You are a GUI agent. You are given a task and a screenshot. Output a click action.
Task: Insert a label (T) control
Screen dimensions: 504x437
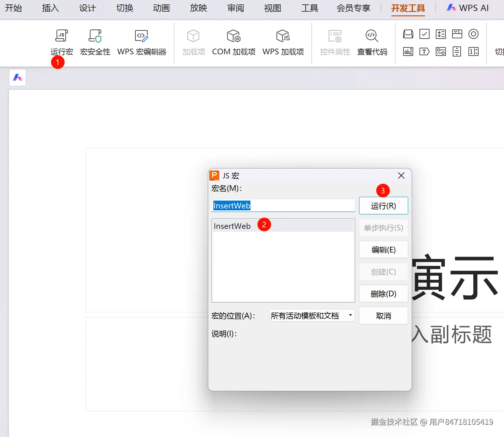tap(425, 51)
